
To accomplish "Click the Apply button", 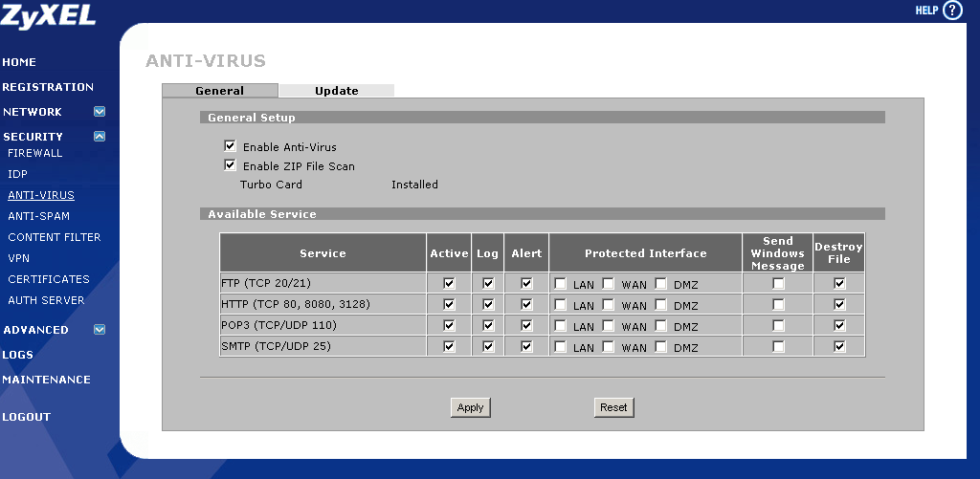I will tap(471, 407).
